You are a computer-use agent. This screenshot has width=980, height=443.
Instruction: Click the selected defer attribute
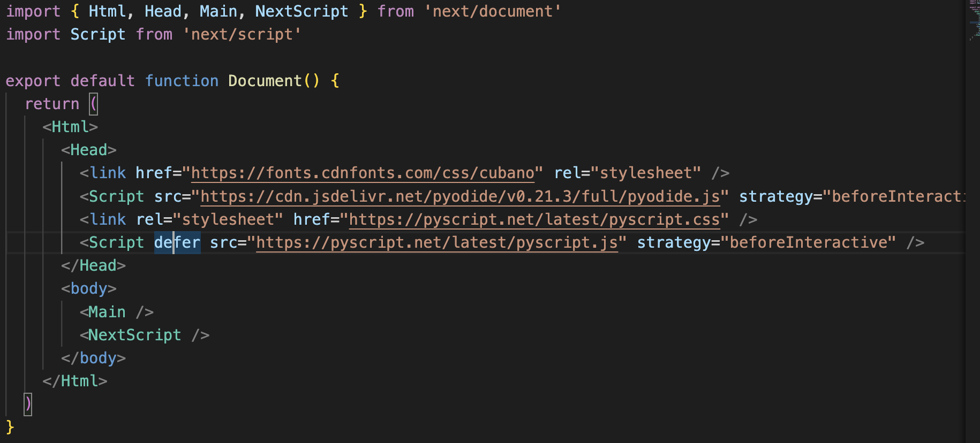pos(177,243)
